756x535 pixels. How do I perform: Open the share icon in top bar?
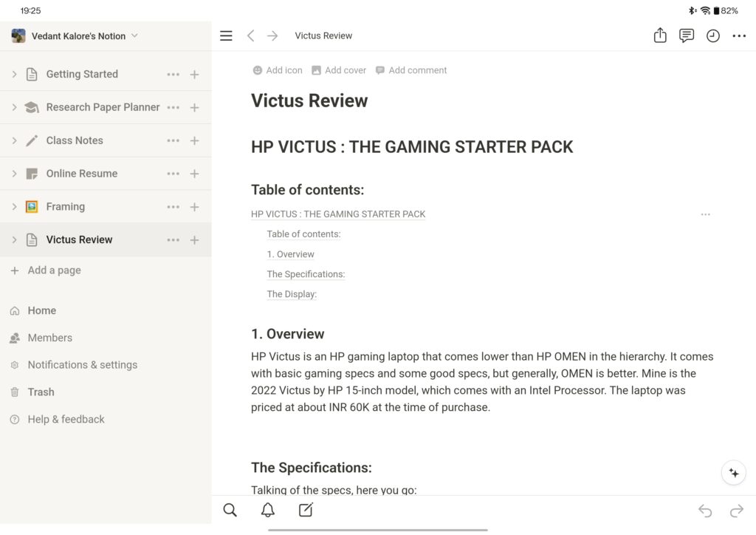click(660, 35)
